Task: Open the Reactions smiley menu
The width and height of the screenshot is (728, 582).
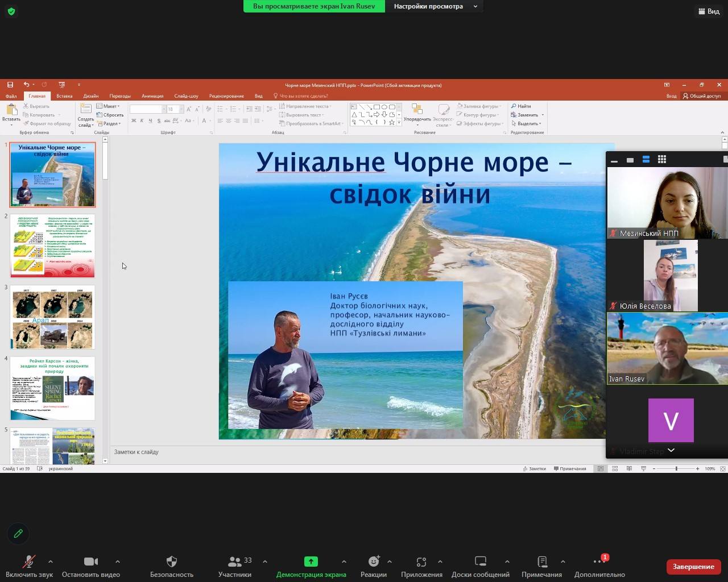Action: point(373,562)
